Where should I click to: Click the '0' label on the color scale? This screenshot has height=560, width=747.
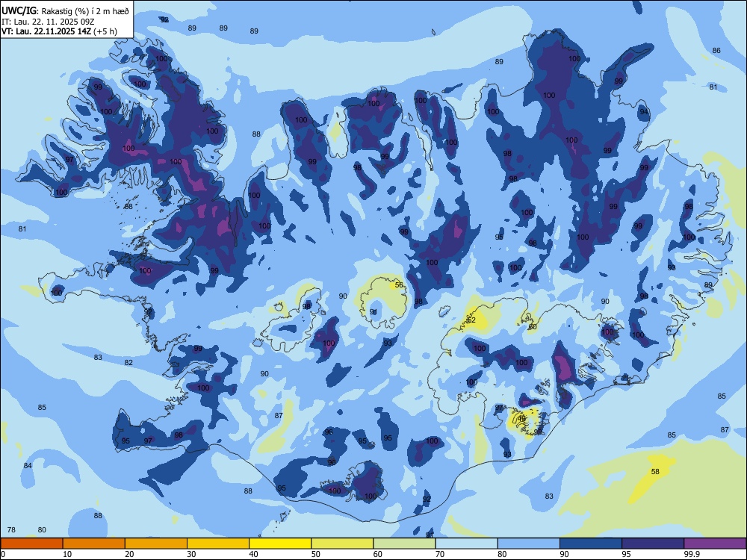tap(3, 554)
